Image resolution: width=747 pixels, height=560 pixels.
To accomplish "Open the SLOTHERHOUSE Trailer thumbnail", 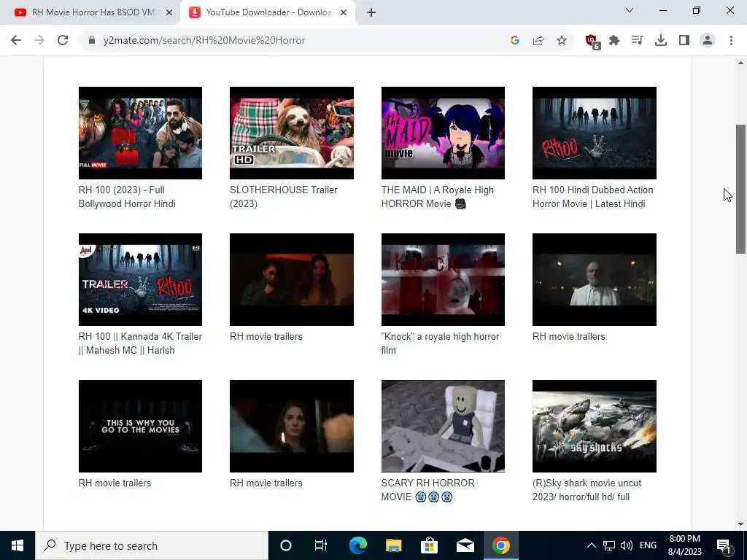I will pos(292,133).
